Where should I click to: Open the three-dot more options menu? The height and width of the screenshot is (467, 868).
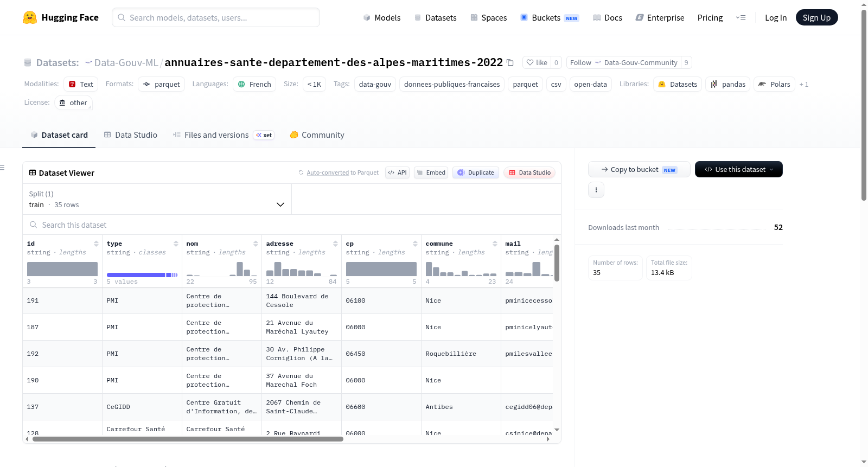coord(596,190)
